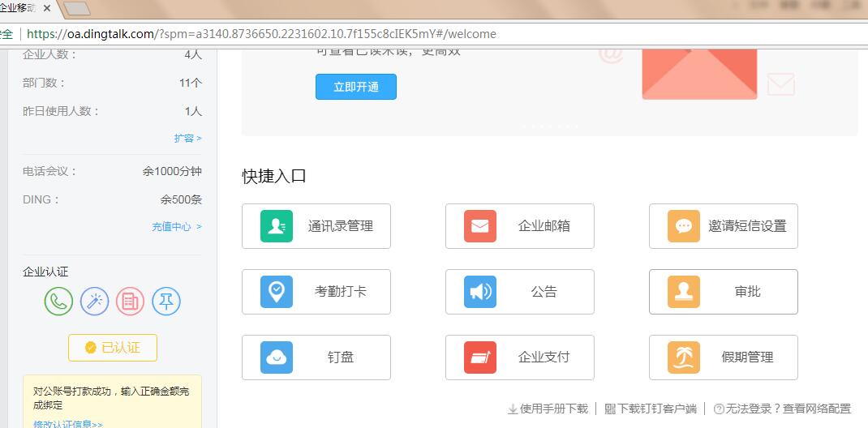Viewport: 868px width, 428px height.
Task: Click the red document certification icon
Action: [x=130, y=302]
